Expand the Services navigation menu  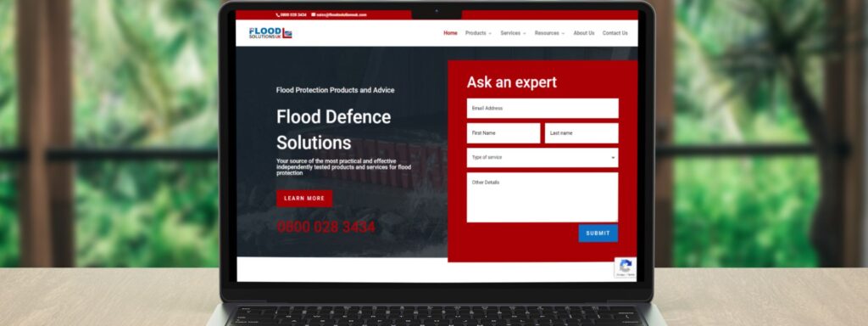(513, 33)
